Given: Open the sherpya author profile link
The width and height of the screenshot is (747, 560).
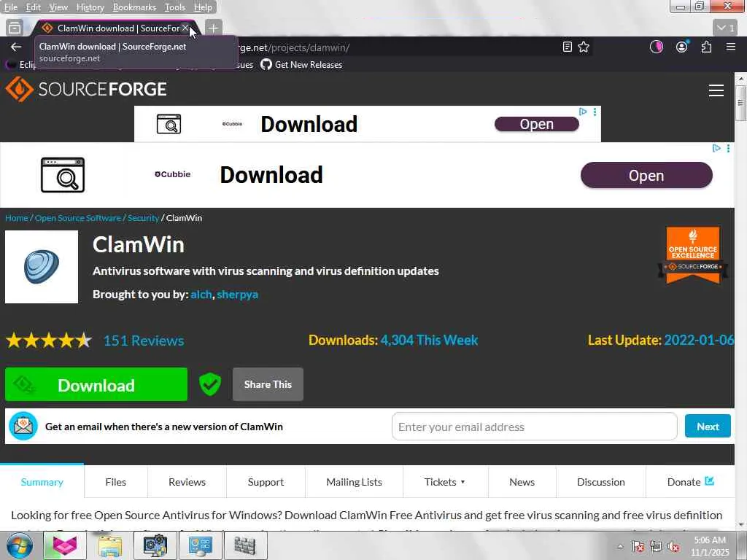Looking at the screenshot, I should pyautogui.click(x=237, y=295).
